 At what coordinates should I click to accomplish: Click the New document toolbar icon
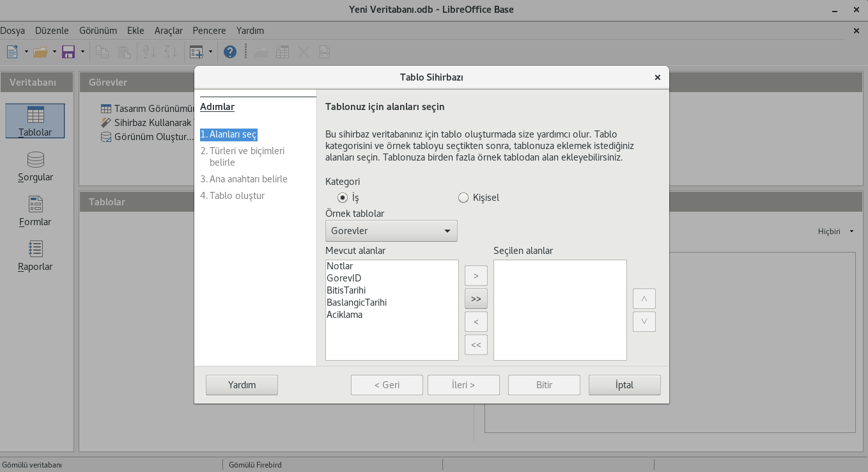(12, 52)
